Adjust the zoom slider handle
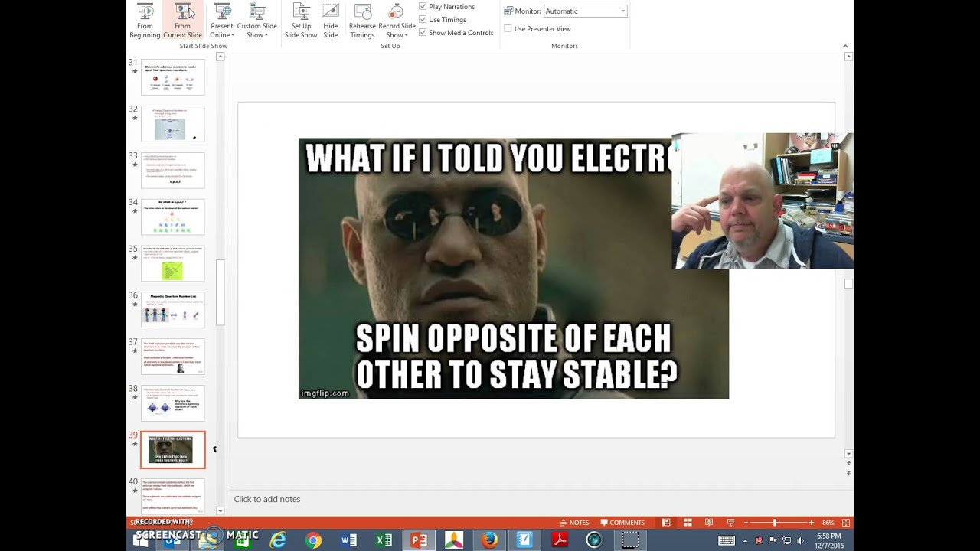980x551 pixels. pos(775,523)
